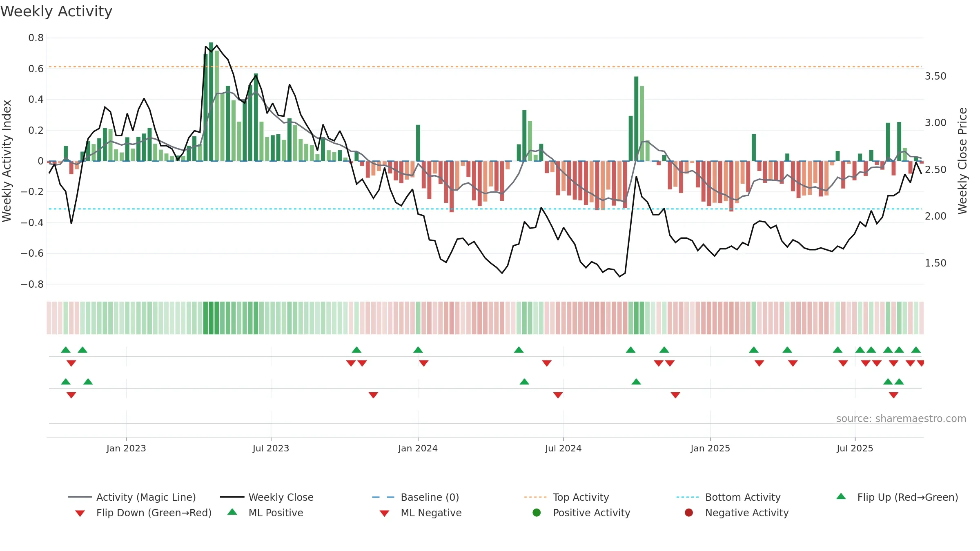Click the 0.8 activity axis tick
Viewport: 980px width, 551px height.
coord(36,38)
